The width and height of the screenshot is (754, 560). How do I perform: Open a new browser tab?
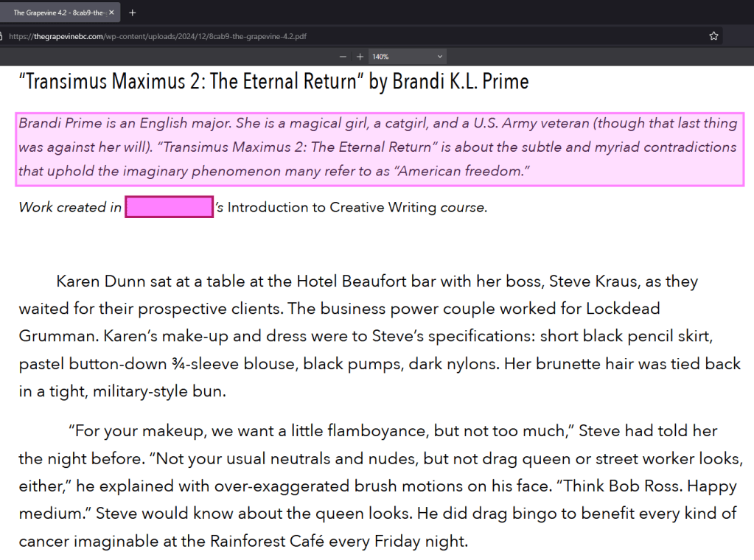click(x=133, y=13)
